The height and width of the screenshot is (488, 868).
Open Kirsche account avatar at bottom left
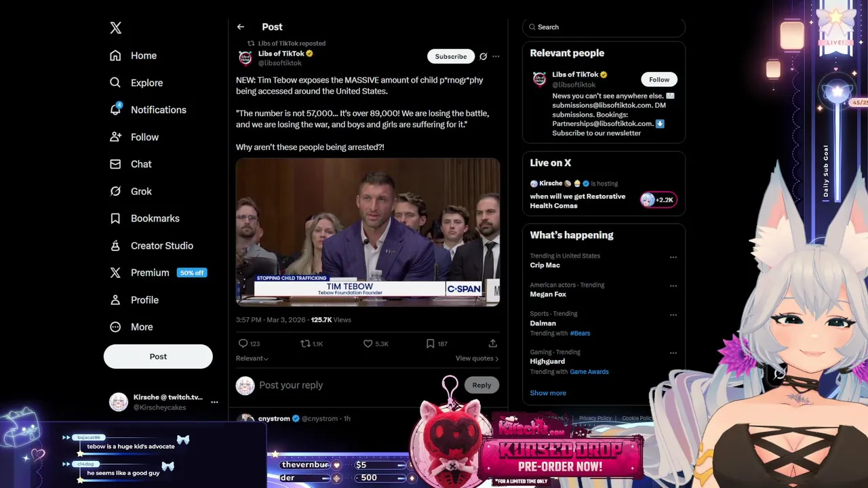119,402
